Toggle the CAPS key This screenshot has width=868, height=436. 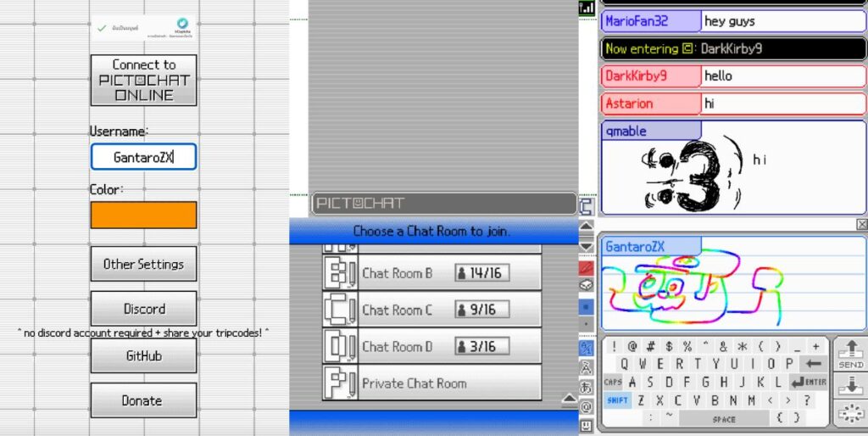(x=613, y=383)
